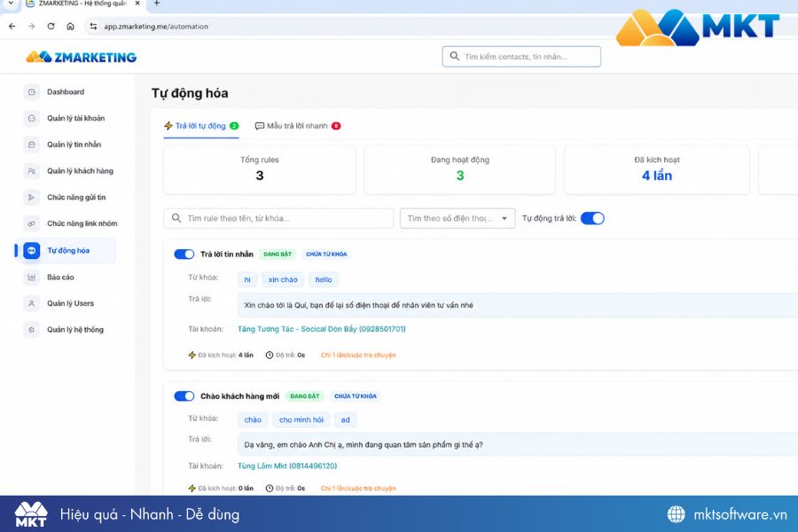Click the Tìm rule theo tên search field
This screenshot has width=798, height=532.
[278, 218]
